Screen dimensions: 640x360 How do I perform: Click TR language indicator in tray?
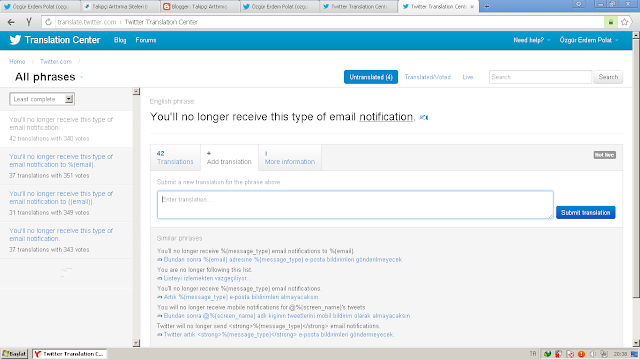tap(533, 354)
